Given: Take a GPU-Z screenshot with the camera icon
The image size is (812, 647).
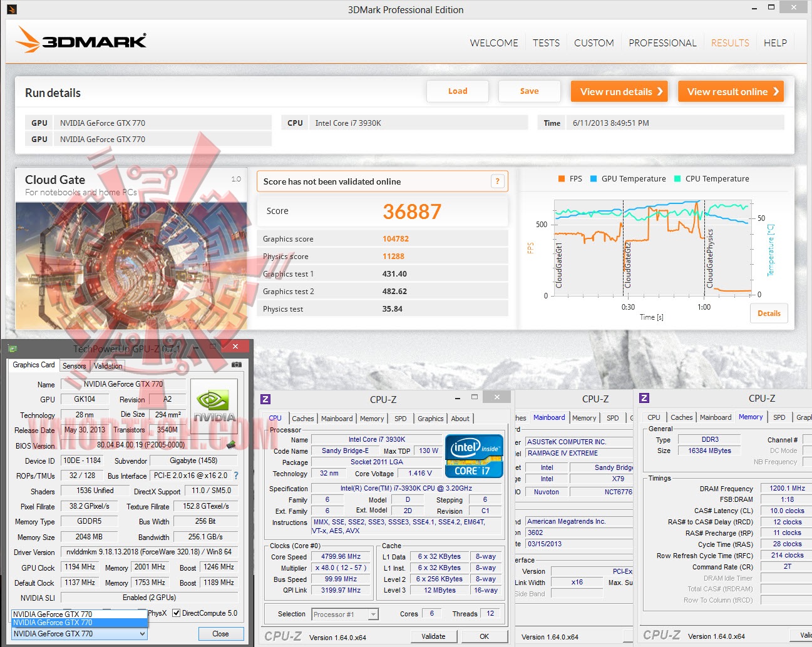Looking at the screenshot, I should pyautogui.click(x=236, y=364).
